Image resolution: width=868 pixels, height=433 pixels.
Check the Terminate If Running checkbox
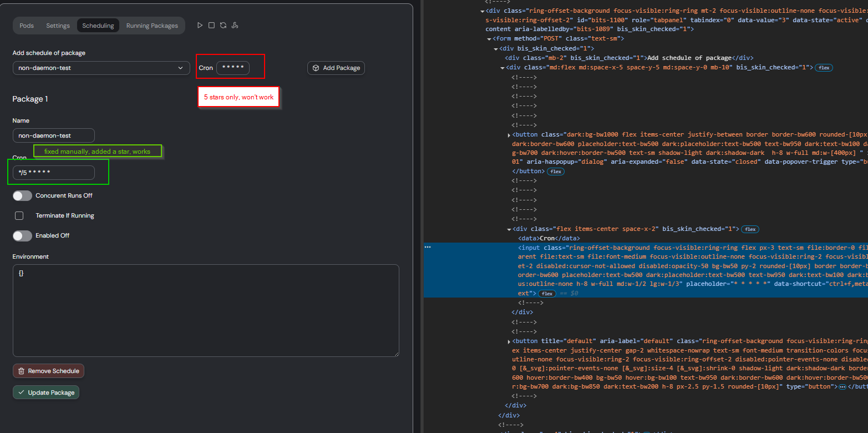(19, 215)
